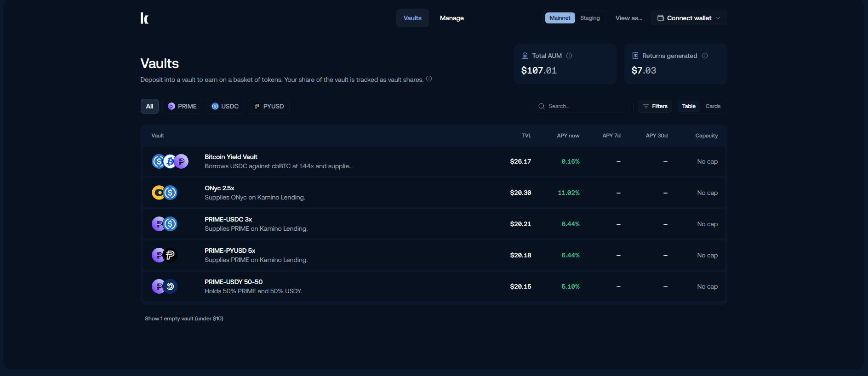Click the info icon after vault shares description
868x376 pixels.
point(429,79)
